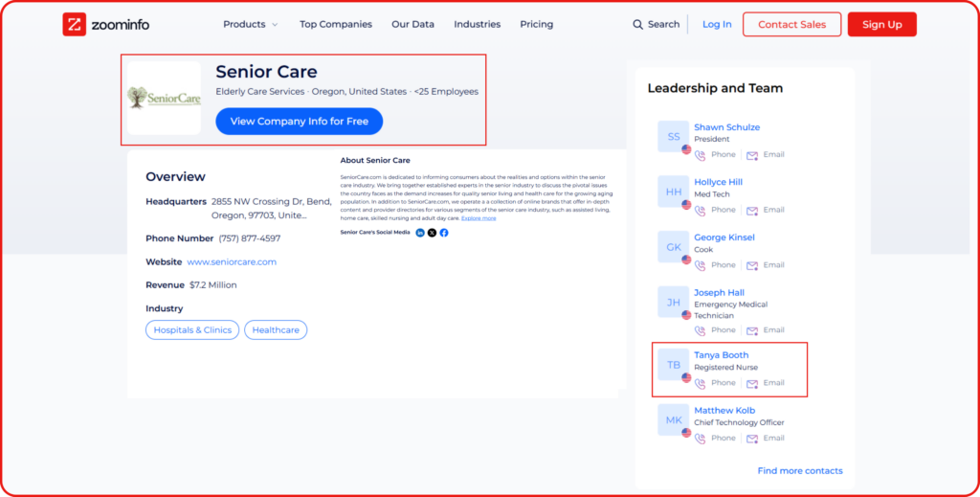This screenshot has height=497, width=980.
Task: Open the Top Companies nav item
Action: pos(336,24)
